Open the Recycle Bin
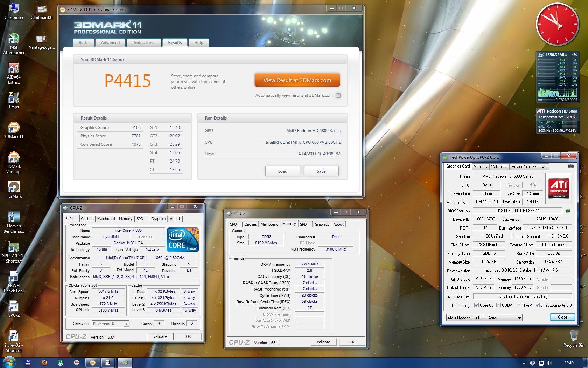Viewport: 588px width, 368px height. point(574,339)
